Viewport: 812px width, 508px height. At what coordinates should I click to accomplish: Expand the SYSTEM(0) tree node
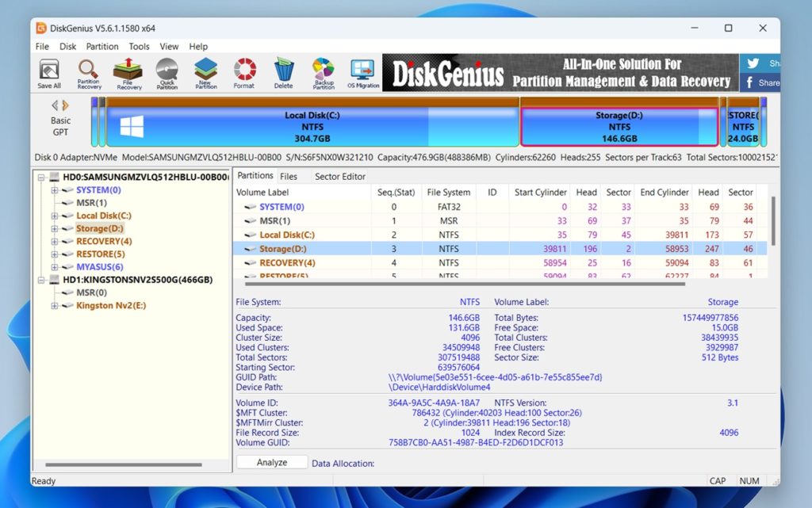[55, 190]
